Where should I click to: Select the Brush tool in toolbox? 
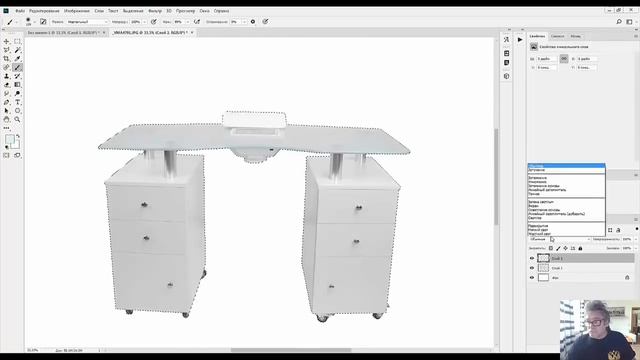(17, 67)
